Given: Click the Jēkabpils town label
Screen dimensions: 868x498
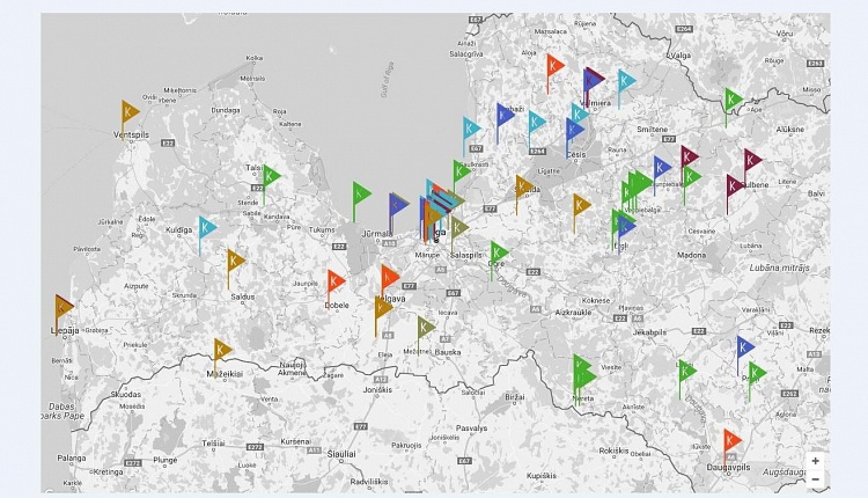Looking at the screenshot, I should point(649,332).
